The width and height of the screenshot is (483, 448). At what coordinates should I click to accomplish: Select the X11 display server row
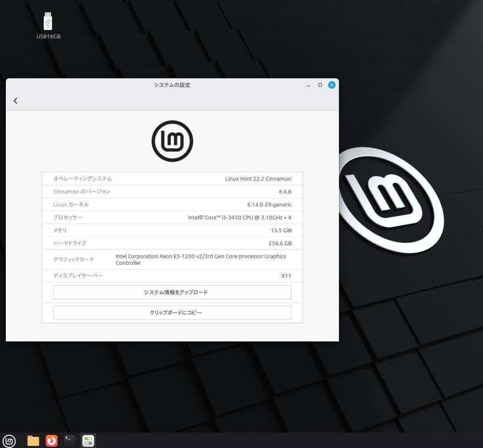pyautogui.click(x=172, y=276)
